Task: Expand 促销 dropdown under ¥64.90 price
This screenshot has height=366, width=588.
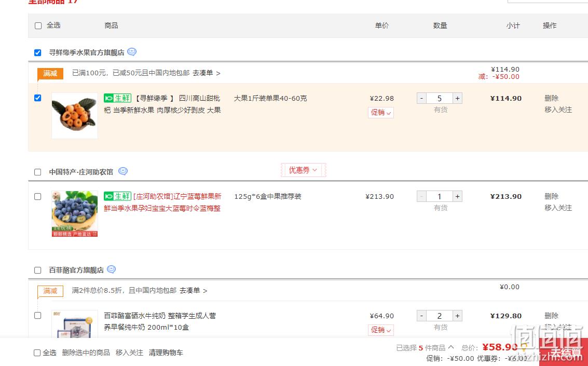Action: coord(380,330)
